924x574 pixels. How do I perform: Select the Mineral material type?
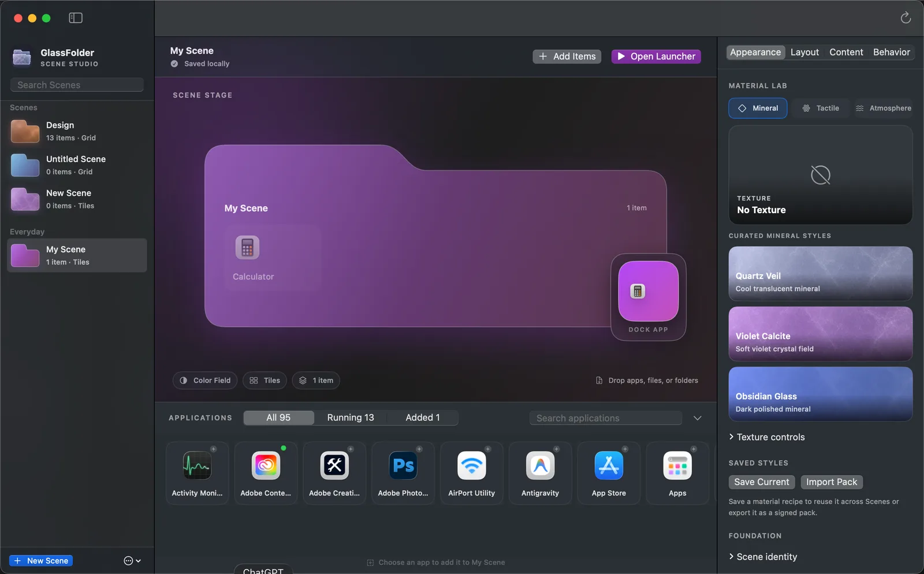758,108
